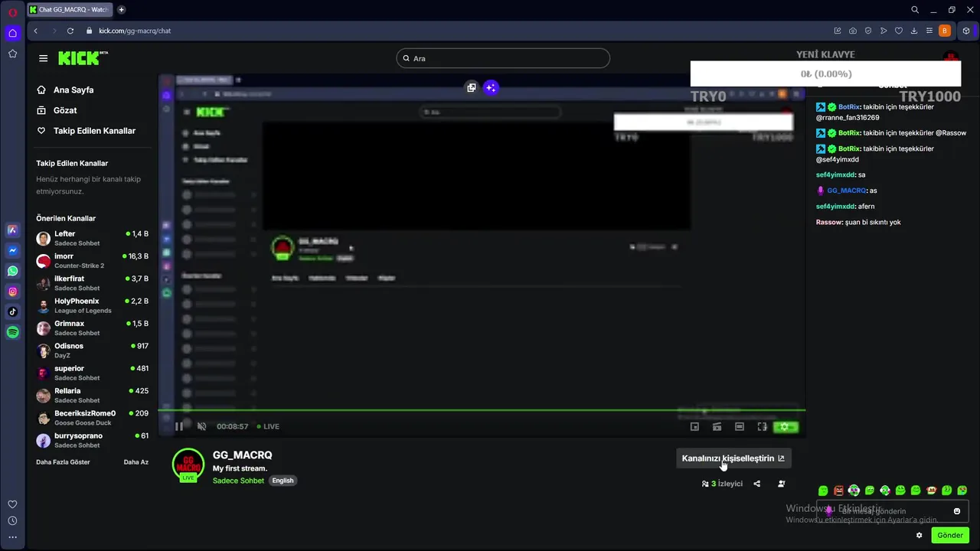Open the burrysoprano channel

point(92,440)
